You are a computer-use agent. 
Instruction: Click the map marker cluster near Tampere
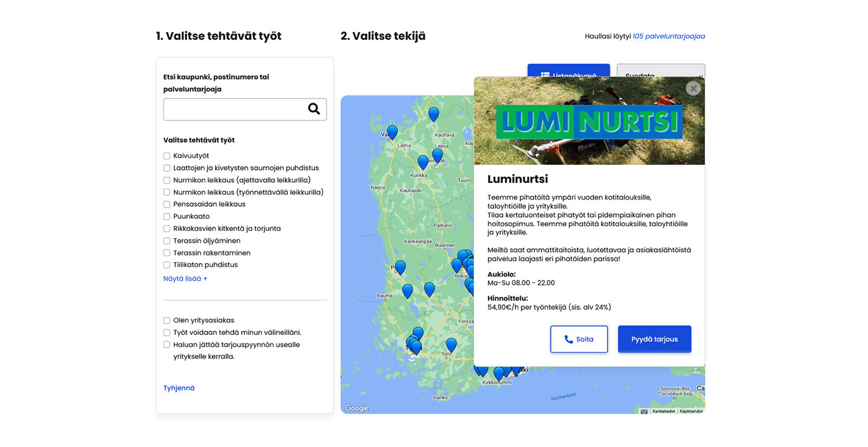click(x=467, y=260)
